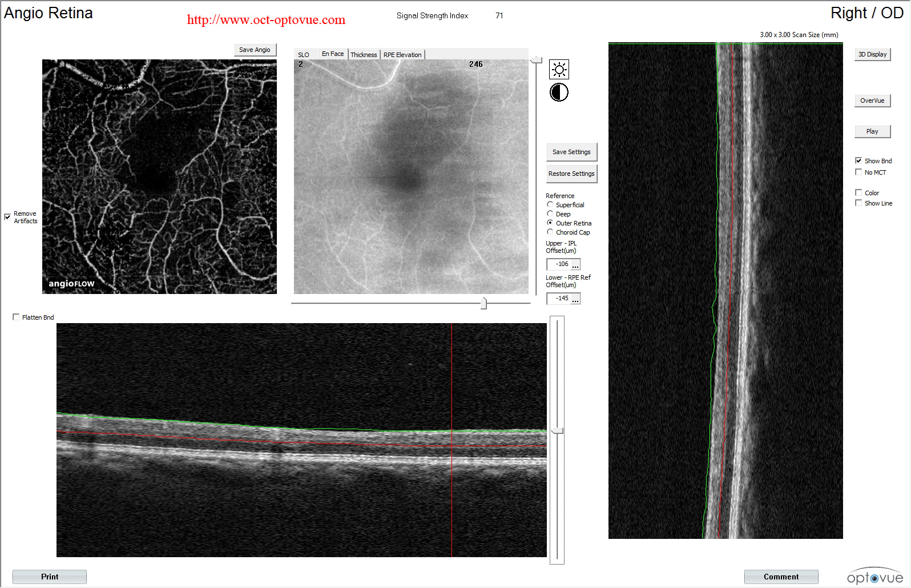Screen dimensions: 911x588
Task: Select the Outer Retina reference option
Action: (550, 223)
